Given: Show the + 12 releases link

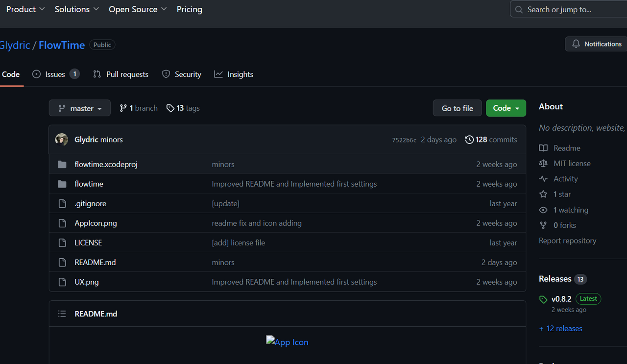Looking at the screenshot, I should click(561, 329).
